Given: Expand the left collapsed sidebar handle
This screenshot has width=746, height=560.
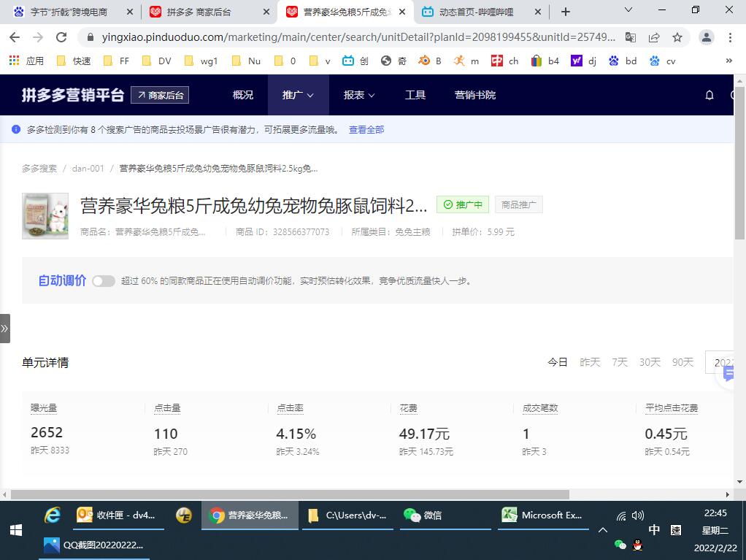Looking at the screenshot, I should pyautogui.click(x=5, y=329).
